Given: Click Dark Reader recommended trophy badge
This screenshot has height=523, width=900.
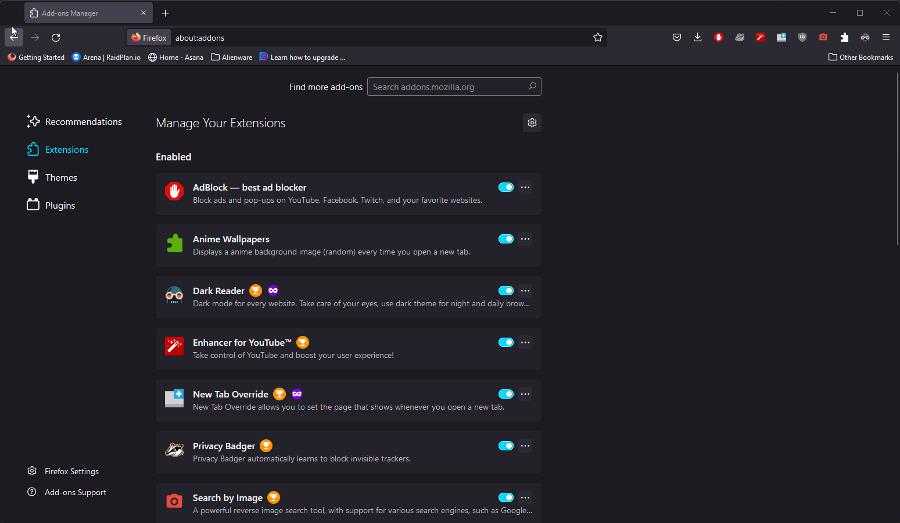Looking at the screenshot, I should pyautogui.click(x=255, y=290).
